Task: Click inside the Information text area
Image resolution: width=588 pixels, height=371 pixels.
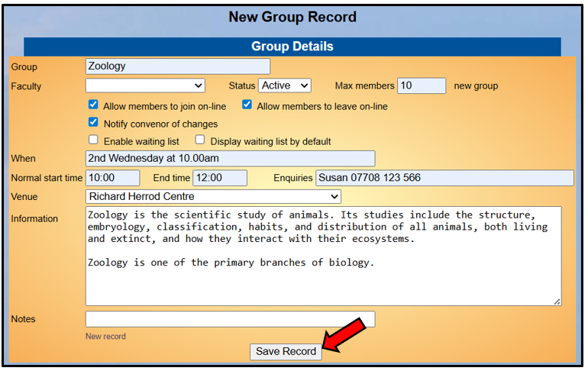Action: [x=323, y=256]
